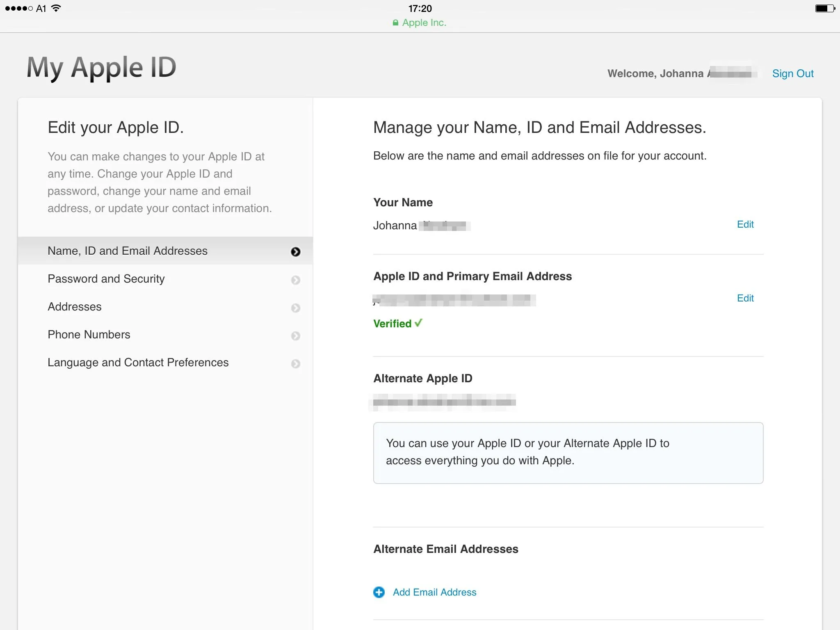The image size is (840, 630).
Task: Tap the 'Edit your Apple ID.' heading
Action: [116, 128]
